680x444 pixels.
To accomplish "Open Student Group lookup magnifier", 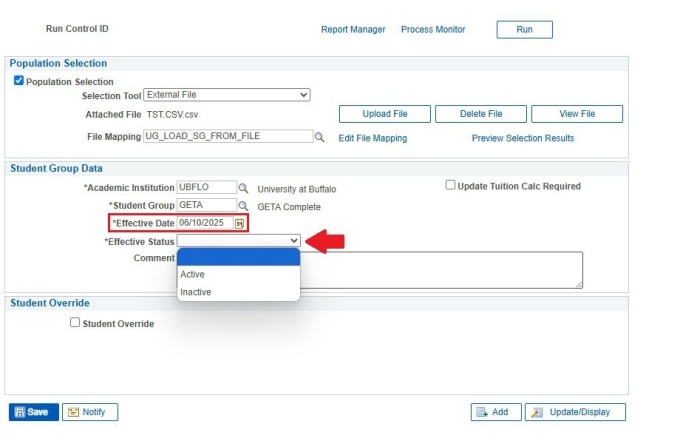I will [x=243, y=206].
